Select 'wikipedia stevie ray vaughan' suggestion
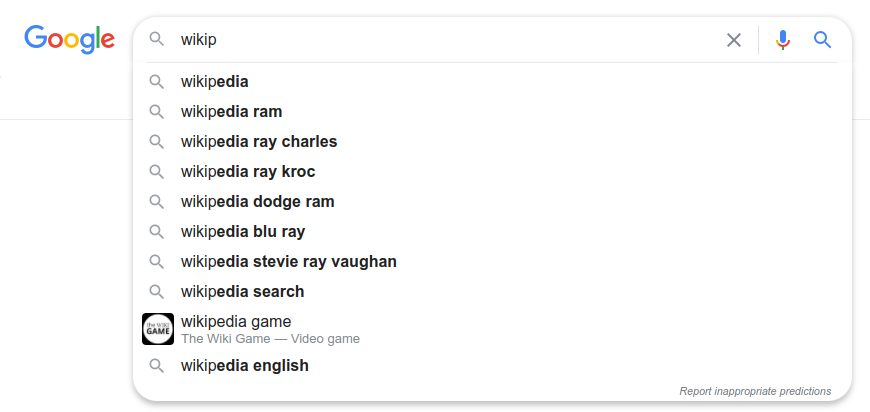The width and height of the screenshot is (870, 412). pos(493,262)
